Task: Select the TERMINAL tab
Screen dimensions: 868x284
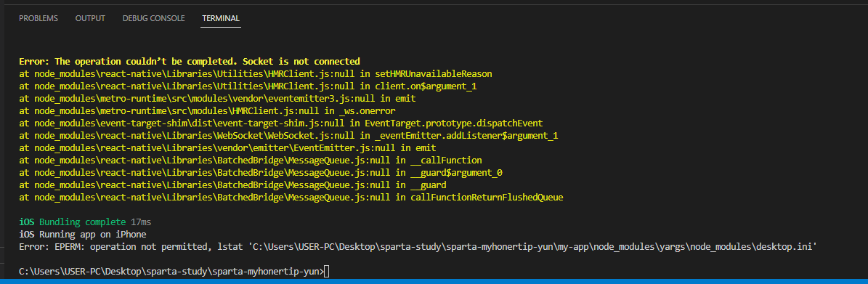Action: point(221,18)
